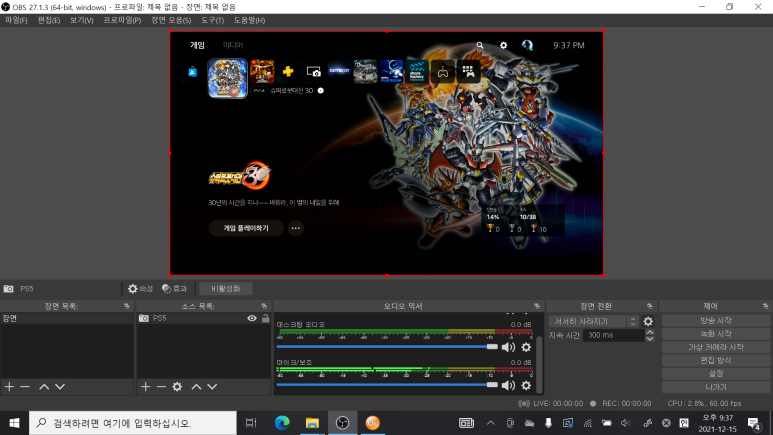Select the PS5 source row
773x435 pixels.
pyautogui.click(x=204, y=319)
